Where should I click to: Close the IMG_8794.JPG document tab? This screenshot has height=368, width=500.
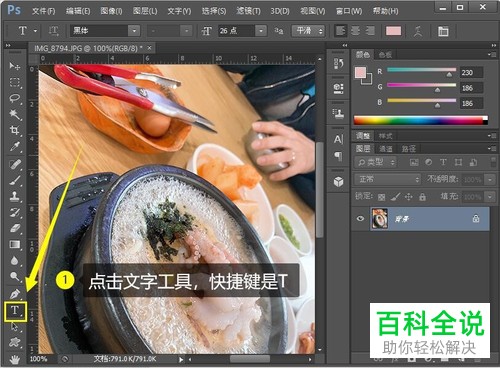[150, 48]
